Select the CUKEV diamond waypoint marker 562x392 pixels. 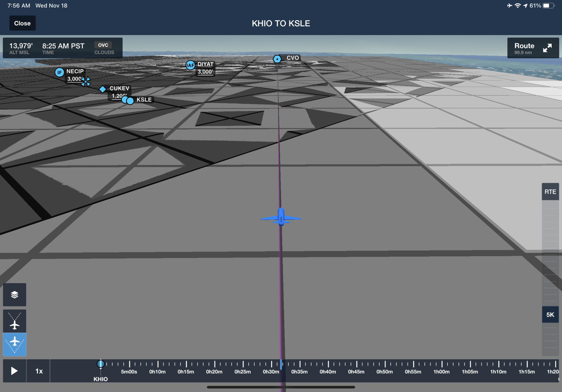pyautogui.click(x=103, y=89)
